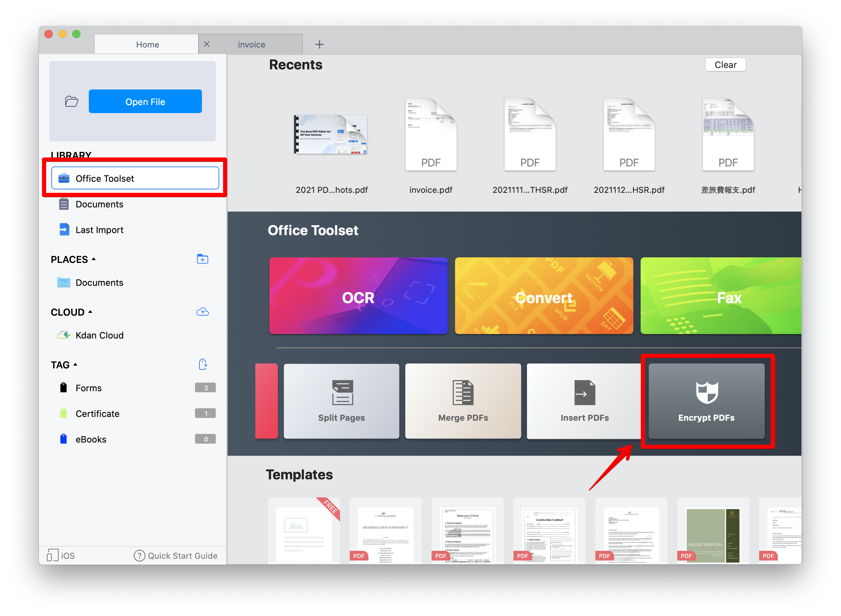
Task: Open 差旅費報支.pdf from Recents
Action: [728, 134]
